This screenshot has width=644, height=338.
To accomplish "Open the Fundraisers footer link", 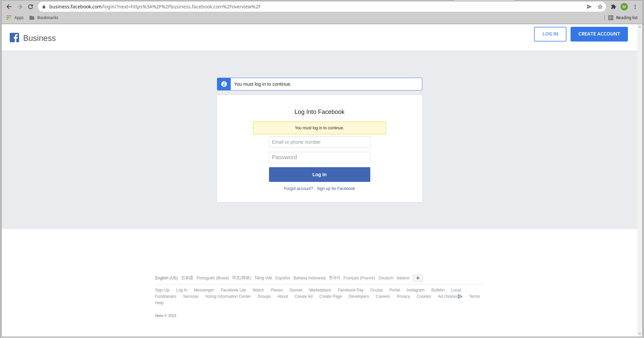I will click(x=166, y=296).
